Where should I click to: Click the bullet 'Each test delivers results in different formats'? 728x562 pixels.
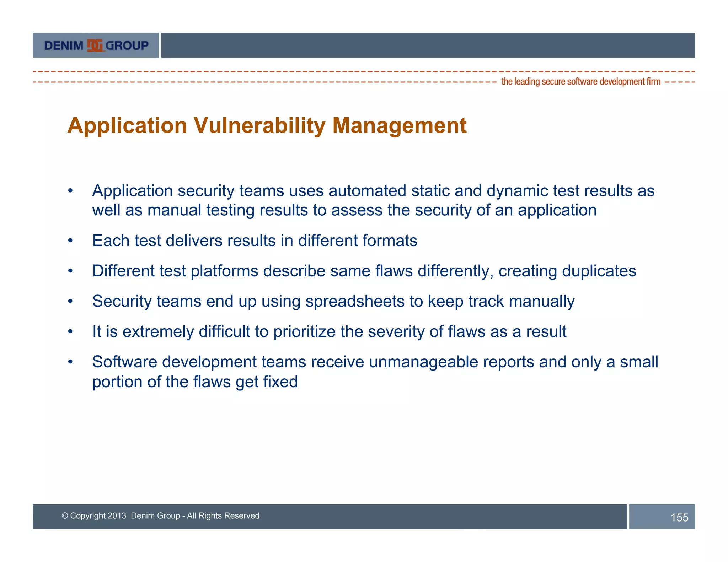[x=255, y=241]
